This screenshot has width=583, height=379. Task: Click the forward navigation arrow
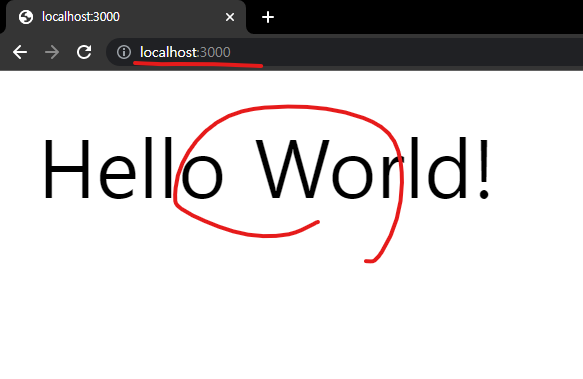click(52, 52)
